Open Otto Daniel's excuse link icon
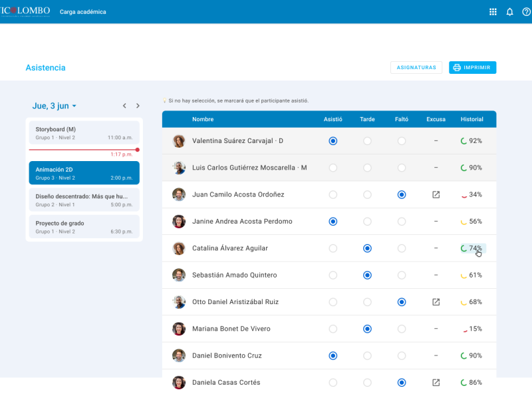The image size is (532, 396). [x=436, y=301]
